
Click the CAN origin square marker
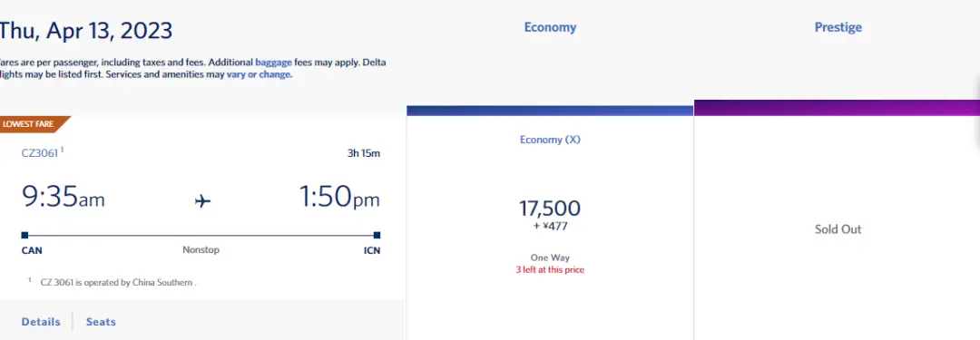[24, 235]
